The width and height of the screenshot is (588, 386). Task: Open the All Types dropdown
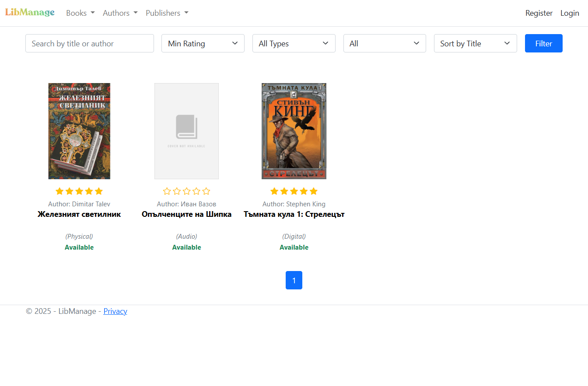294,43
